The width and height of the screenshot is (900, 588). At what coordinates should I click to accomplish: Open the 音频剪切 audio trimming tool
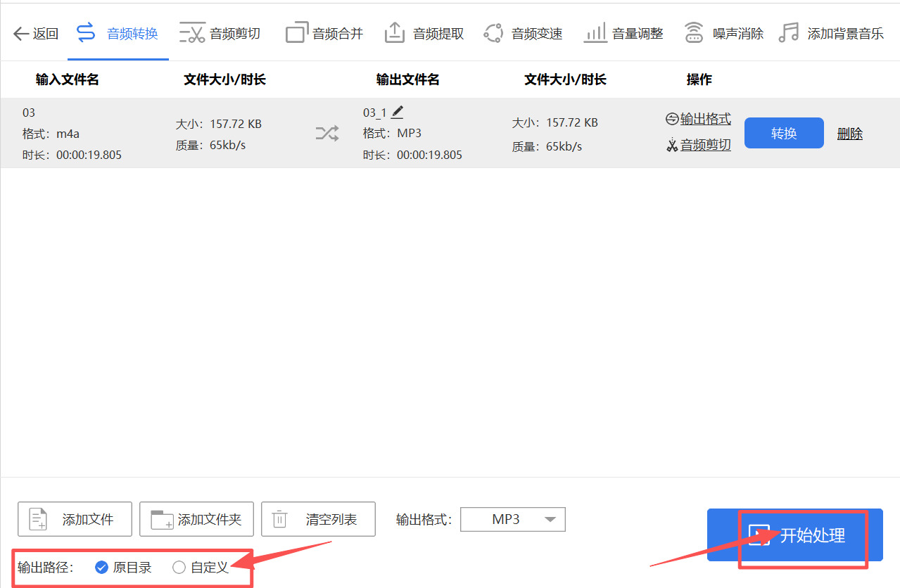click(x=220, y=32)
